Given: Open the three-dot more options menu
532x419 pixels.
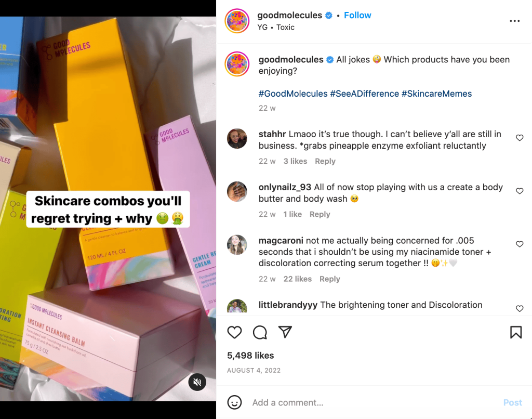Looking at the screenshot, I should [514, 21].
